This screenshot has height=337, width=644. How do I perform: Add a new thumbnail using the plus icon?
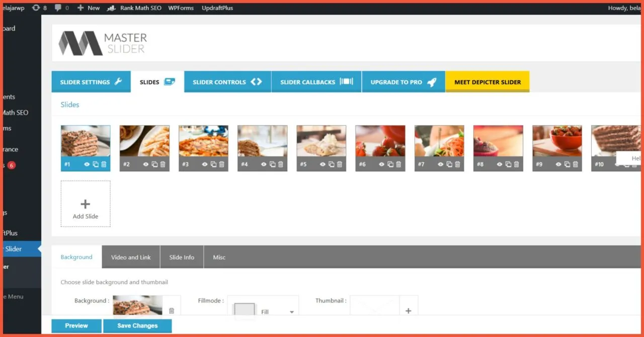pyautogui.click(x=409, y=311)
